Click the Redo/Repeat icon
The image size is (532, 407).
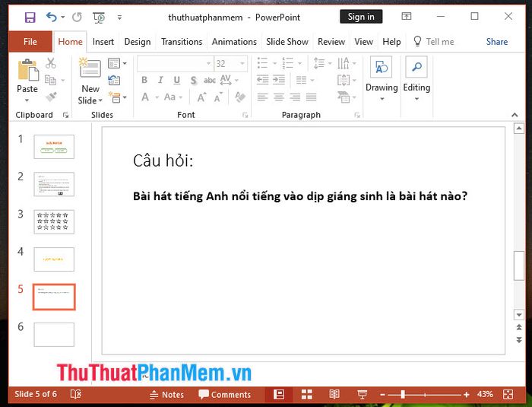[77, 17]
